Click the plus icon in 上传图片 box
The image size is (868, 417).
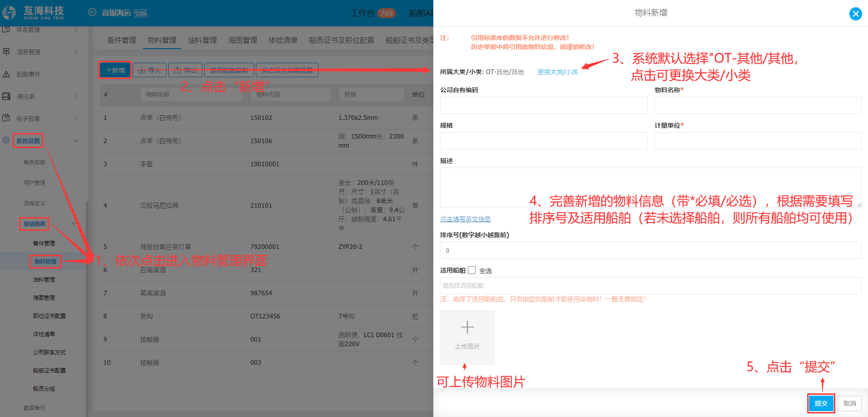pyautogui.click(x=467, y=327)
